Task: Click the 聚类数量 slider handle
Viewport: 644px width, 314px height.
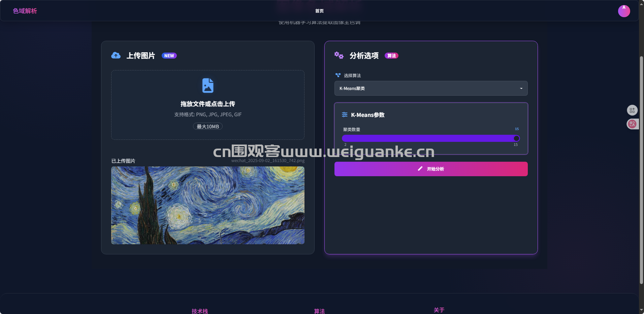Action: (516, 138)
